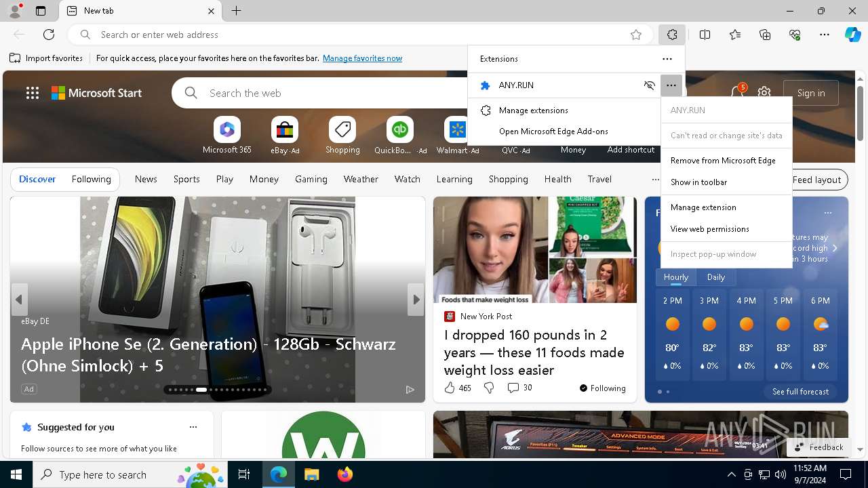The height and width of the screenshot is (488, 868).
Task: Open the Collections toolbar icon
Action: pyautogui.click(x=765, y=35)
